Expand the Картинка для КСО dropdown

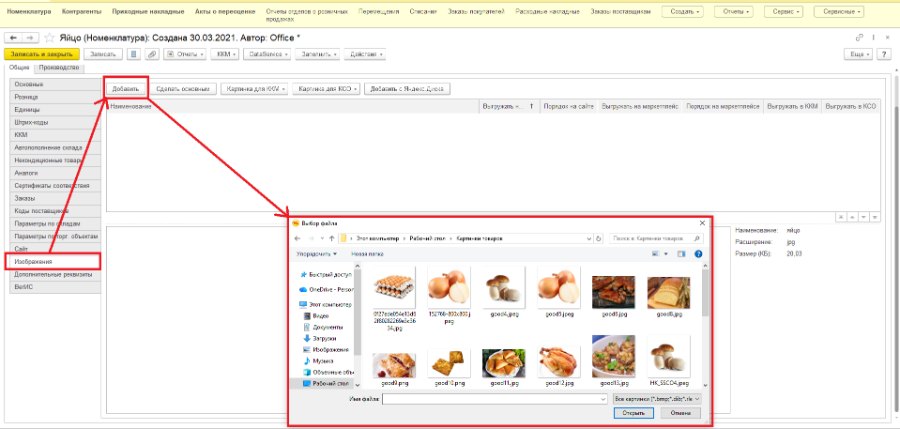coord(327,89)
